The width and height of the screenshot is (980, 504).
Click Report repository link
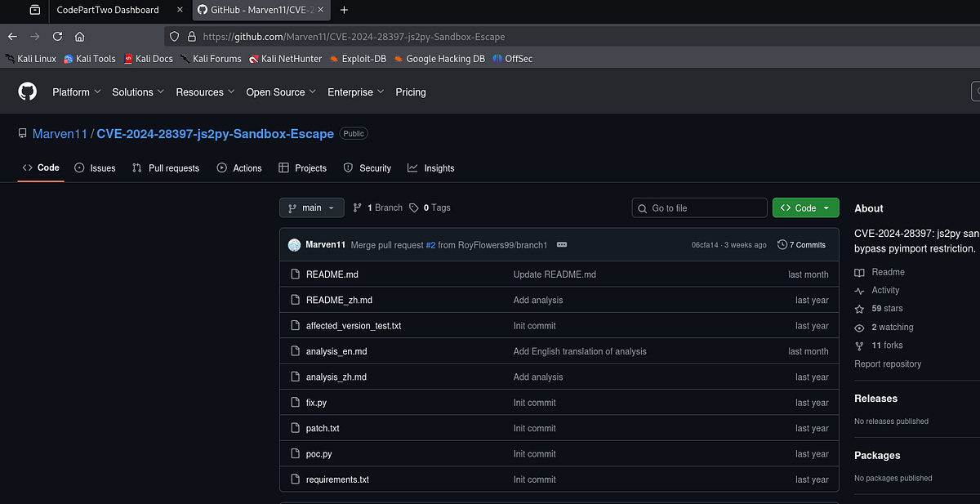click(x=888, y=364)
